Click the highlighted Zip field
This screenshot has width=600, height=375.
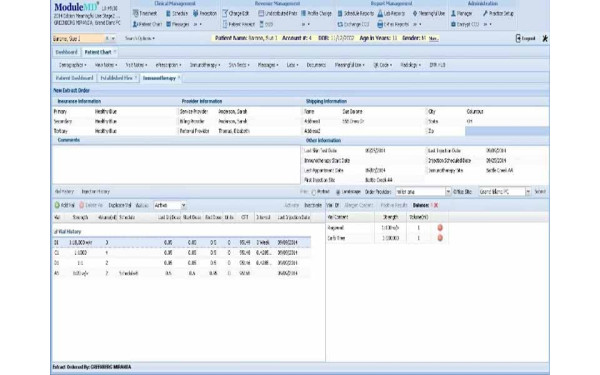tap(507, 131)
